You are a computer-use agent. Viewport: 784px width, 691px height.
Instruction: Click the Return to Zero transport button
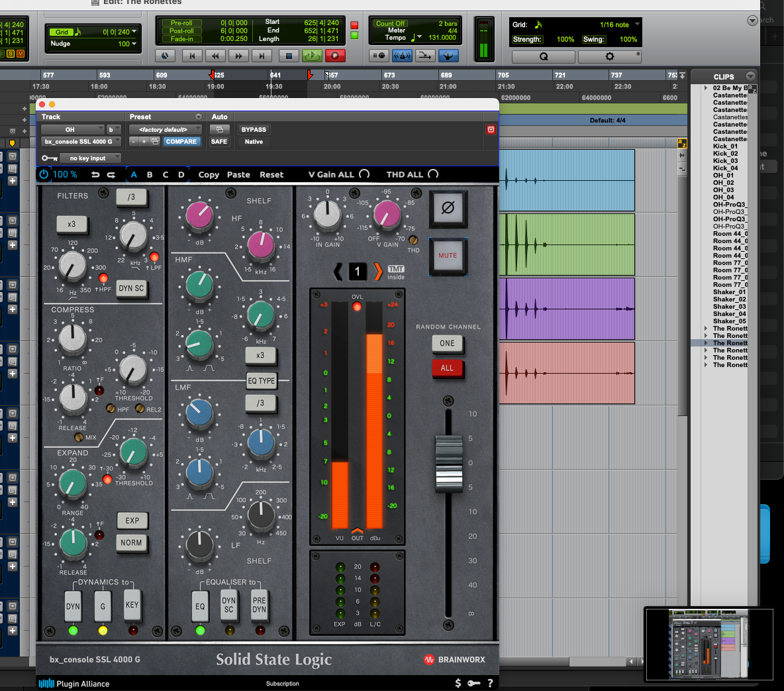coord(192,56)
